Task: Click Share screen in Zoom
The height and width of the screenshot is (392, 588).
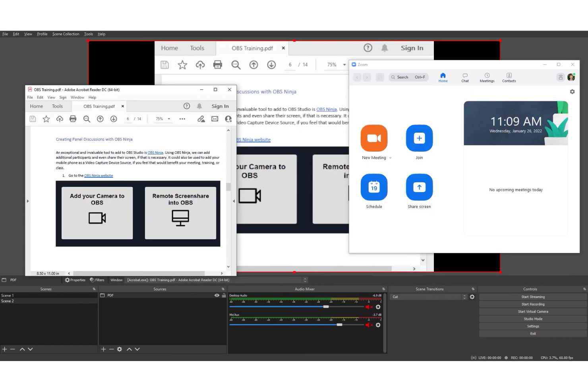Action: (x=419, y=187)
